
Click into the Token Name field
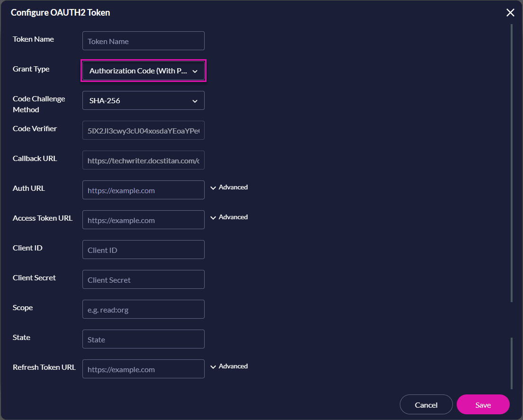coord(143,41)
